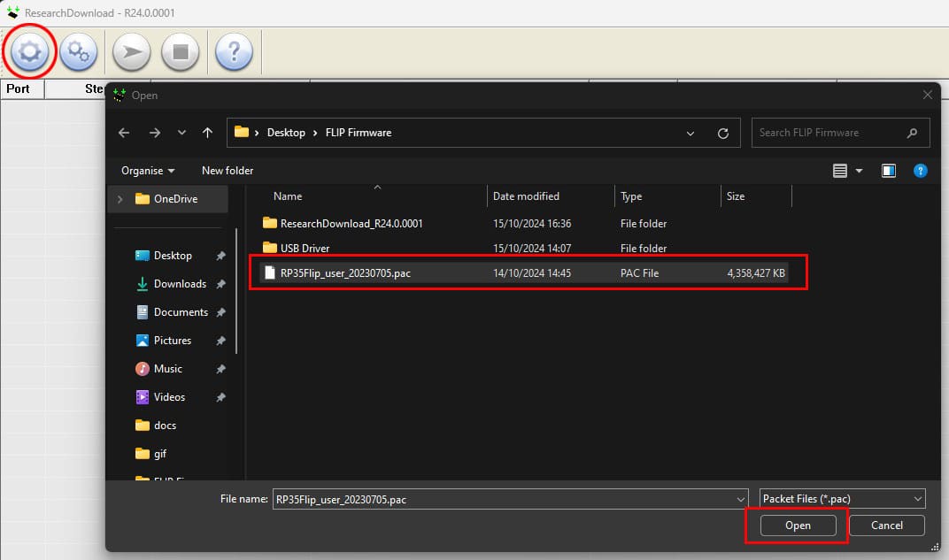
Task: Navigate up one folder with the arrow
Action: pos(207,132)
